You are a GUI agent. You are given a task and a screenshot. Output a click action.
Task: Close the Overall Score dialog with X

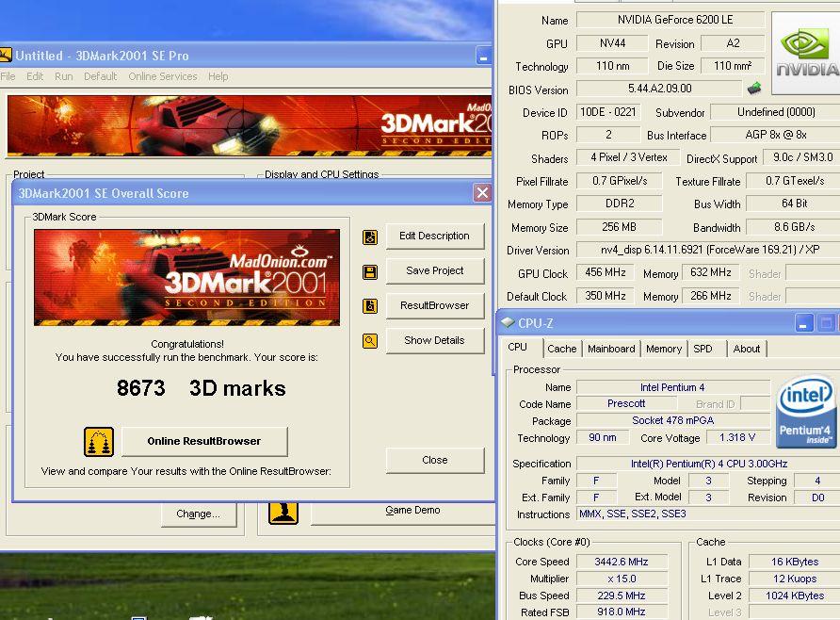pos(482,193)
